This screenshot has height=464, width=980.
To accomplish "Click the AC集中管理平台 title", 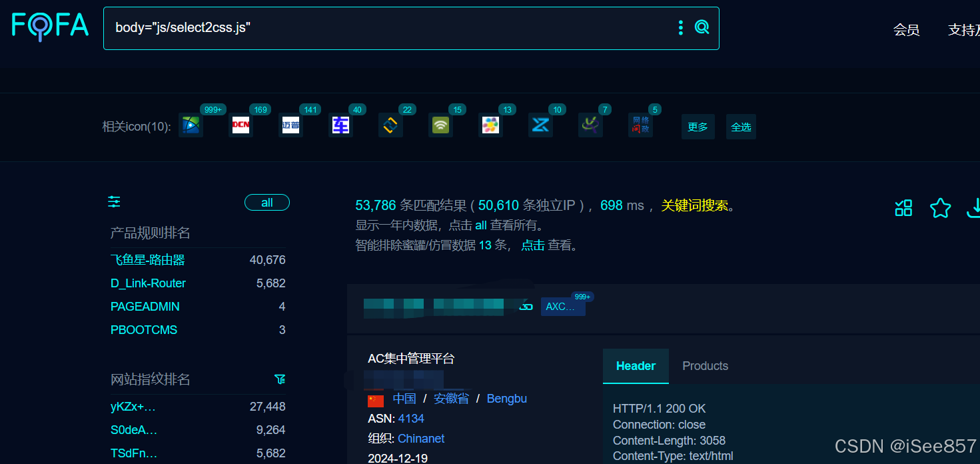I will pos(411,359).
